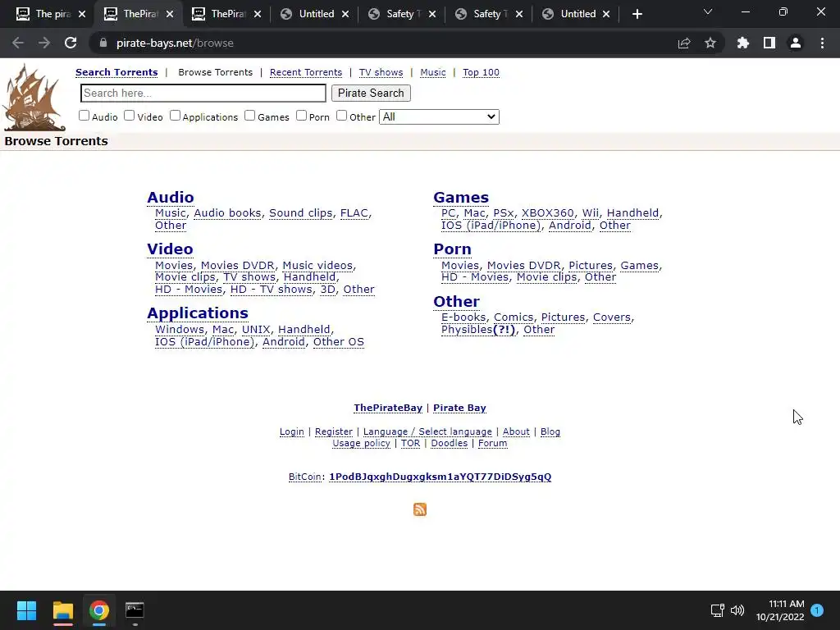Open the Physibles(?!) link

pos(478,330)
